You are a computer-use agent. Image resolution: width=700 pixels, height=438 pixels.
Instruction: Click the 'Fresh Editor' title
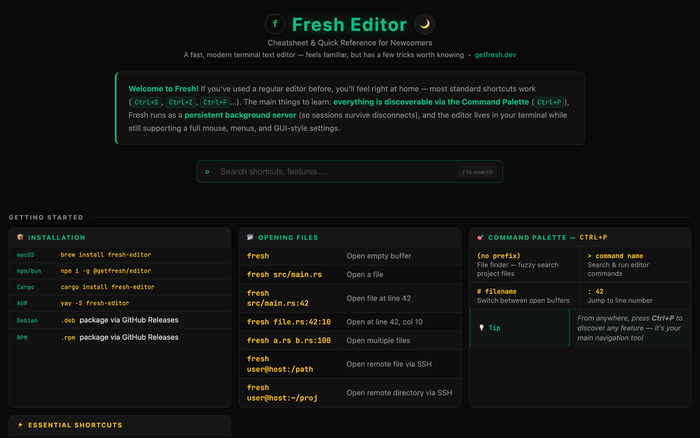(x=349, y=25)
